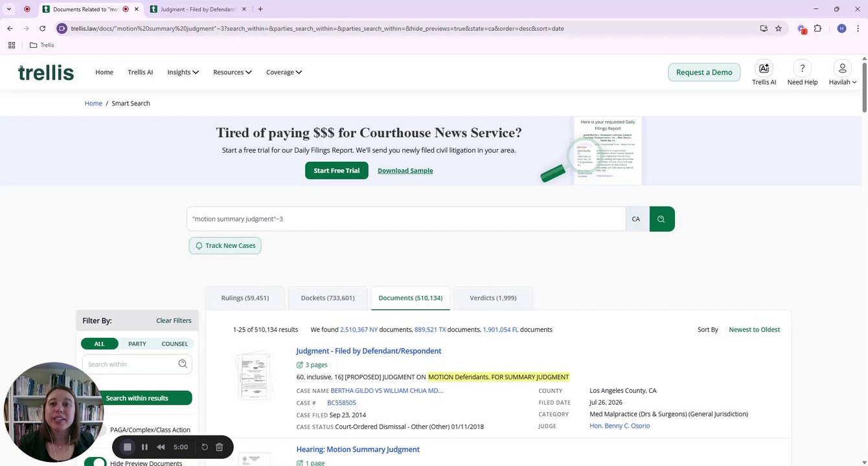
Task: Open the Trellis AI icon in header
Action: pyautogui.click(x=764, y=69)
